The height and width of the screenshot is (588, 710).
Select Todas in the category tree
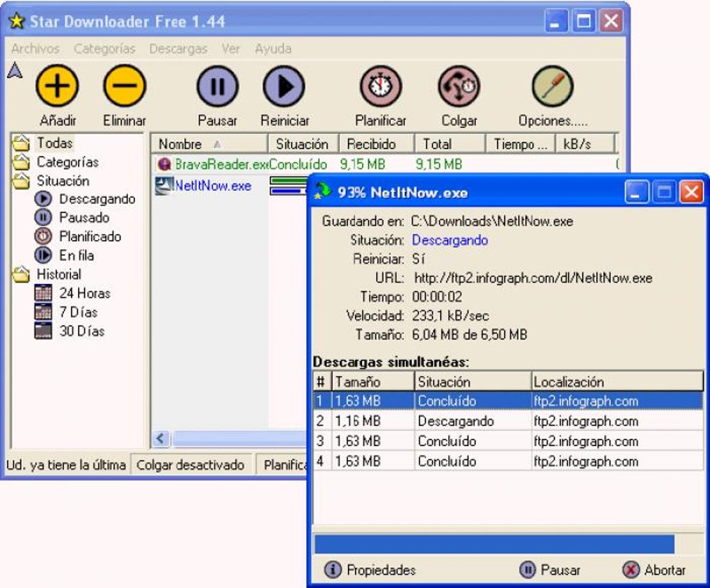[x=55, y=143]
